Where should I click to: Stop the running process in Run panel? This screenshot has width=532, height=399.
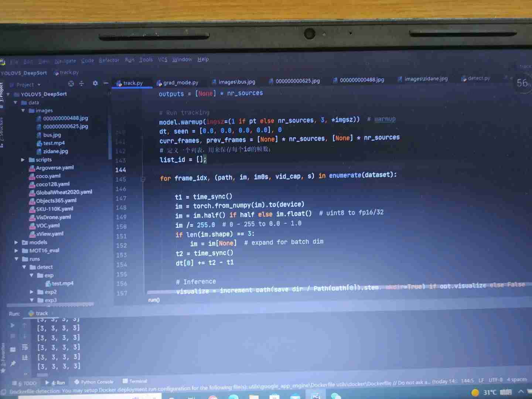(13, 336)
